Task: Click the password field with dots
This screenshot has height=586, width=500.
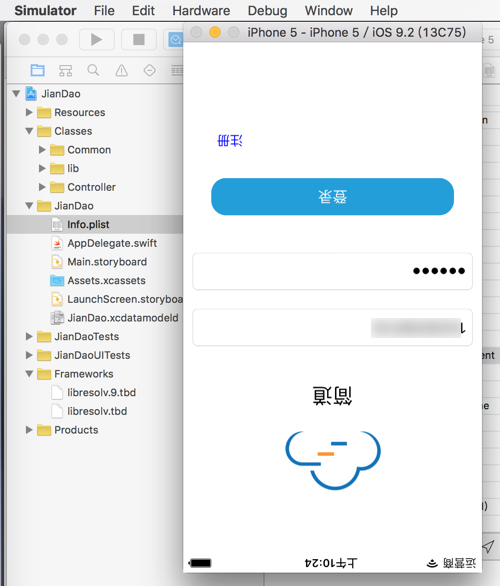Action: pos(333,271)
